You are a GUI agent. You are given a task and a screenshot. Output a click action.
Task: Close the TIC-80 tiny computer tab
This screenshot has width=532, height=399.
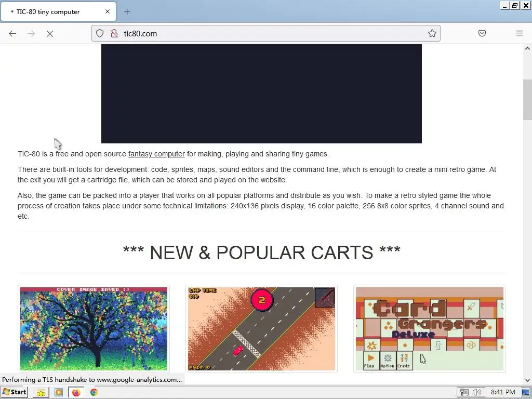108,11
